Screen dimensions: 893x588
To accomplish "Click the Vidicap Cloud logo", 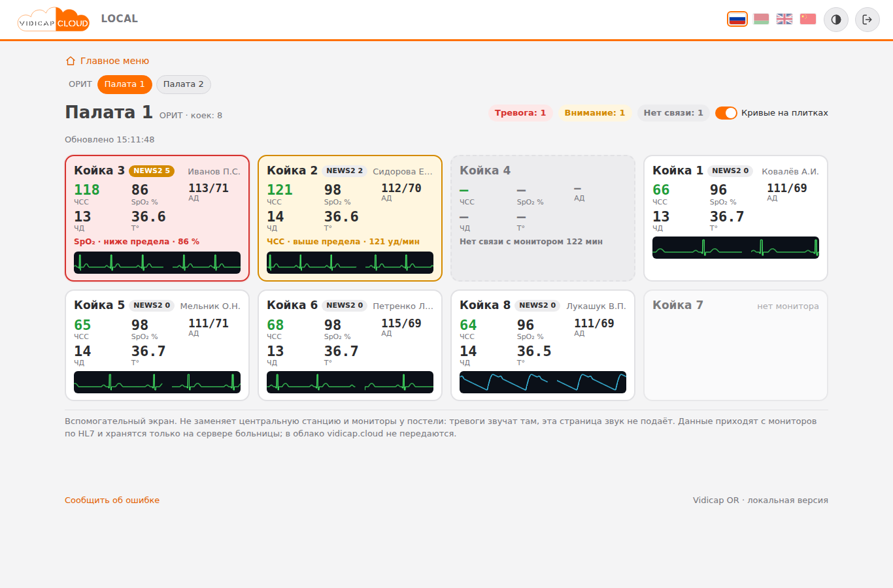I will tap(54, 20).
